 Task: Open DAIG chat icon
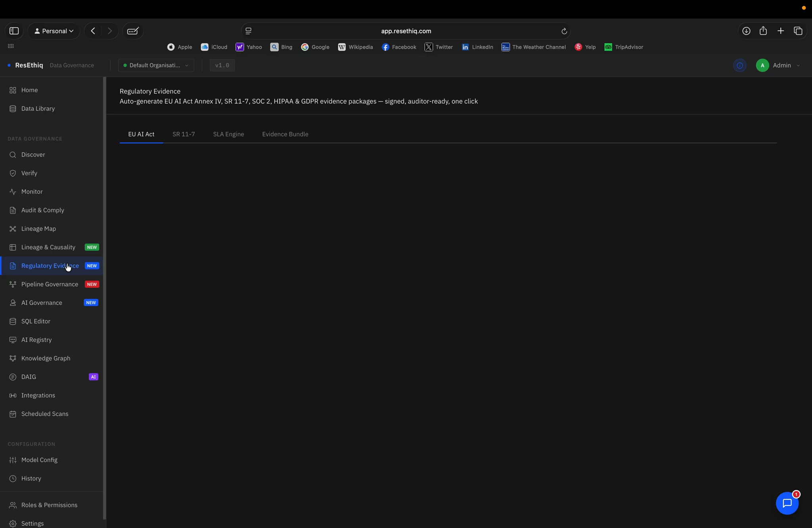[13, 377]
